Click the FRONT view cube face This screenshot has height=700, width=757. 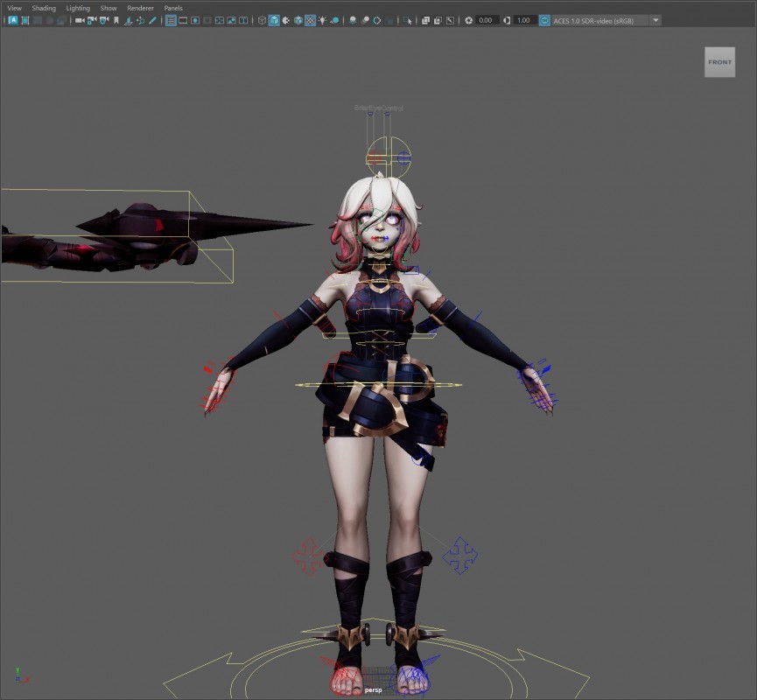pyautogui.click(x=719, y=62)
